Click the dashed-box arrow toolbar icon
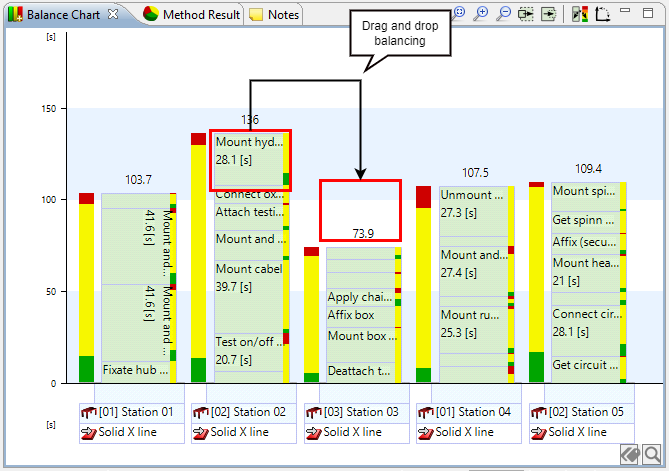The image size is (670, 472). 526,14
